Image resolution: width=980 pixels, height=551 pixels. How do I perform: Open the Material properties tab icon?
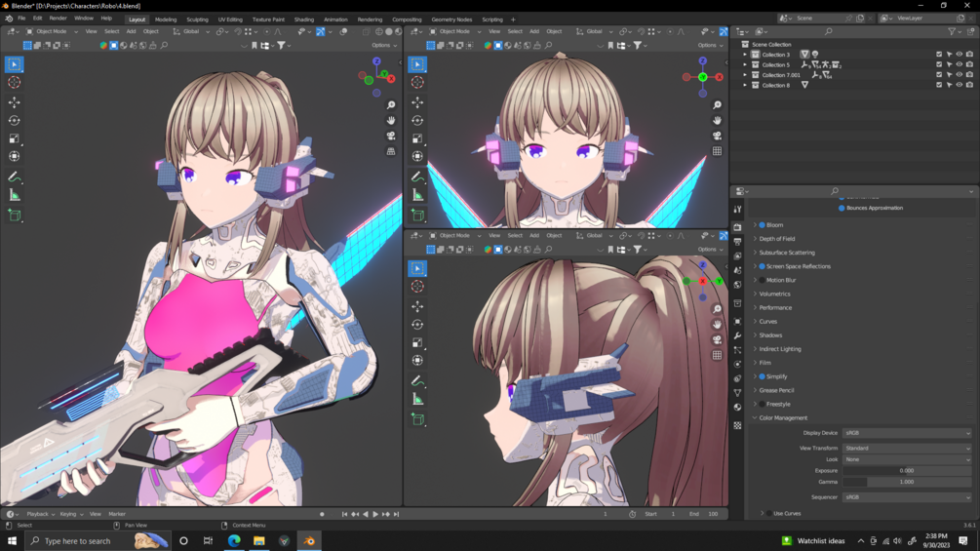[737, 408]
